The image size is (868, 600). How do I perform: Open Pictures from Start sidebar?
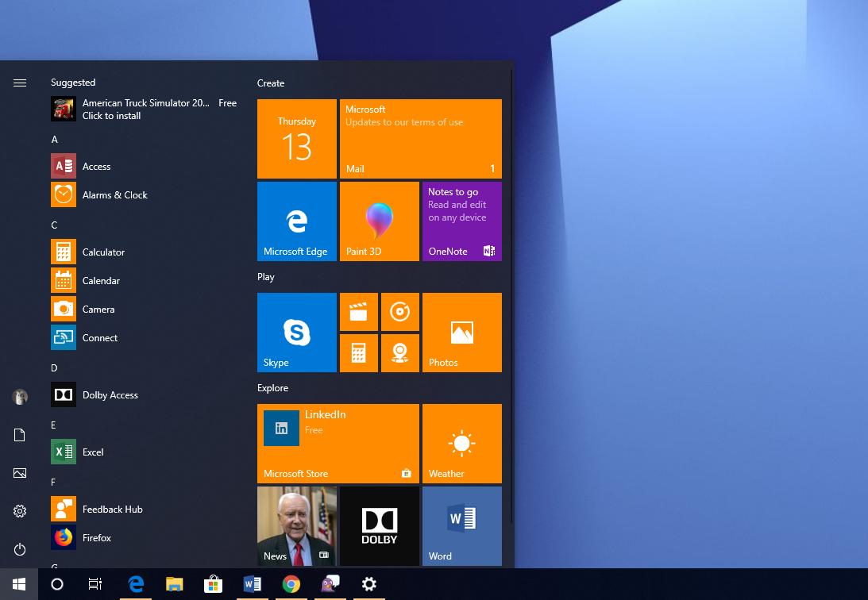pos(20,473)
